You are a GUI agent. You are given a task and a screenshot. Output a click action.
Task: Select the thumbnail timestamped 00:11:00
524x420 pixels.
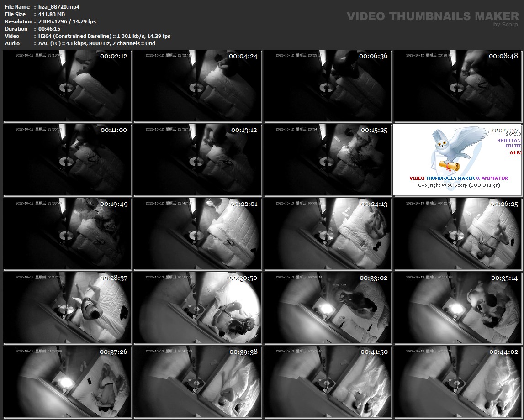click(x=67, y=160)
